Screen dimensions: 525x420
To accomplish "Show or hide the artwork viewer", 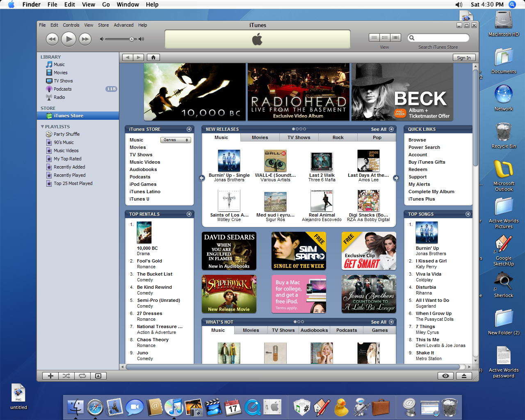I will tap(98, 376).
